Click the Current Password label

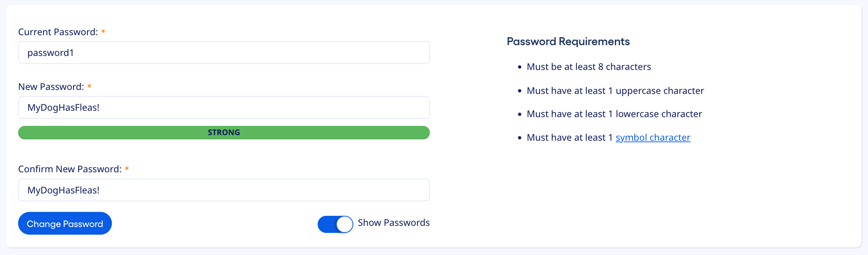(x=58, y=32)
